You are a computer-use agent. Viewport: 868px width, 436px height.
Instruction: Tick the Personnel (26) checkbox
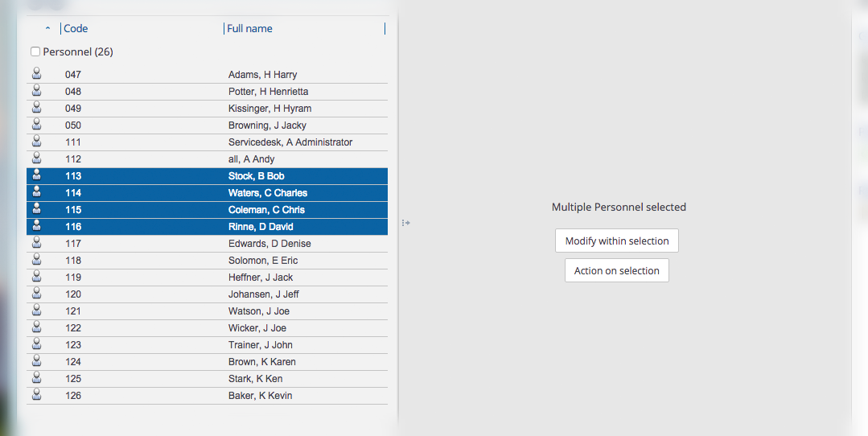(x=35, y=52)
